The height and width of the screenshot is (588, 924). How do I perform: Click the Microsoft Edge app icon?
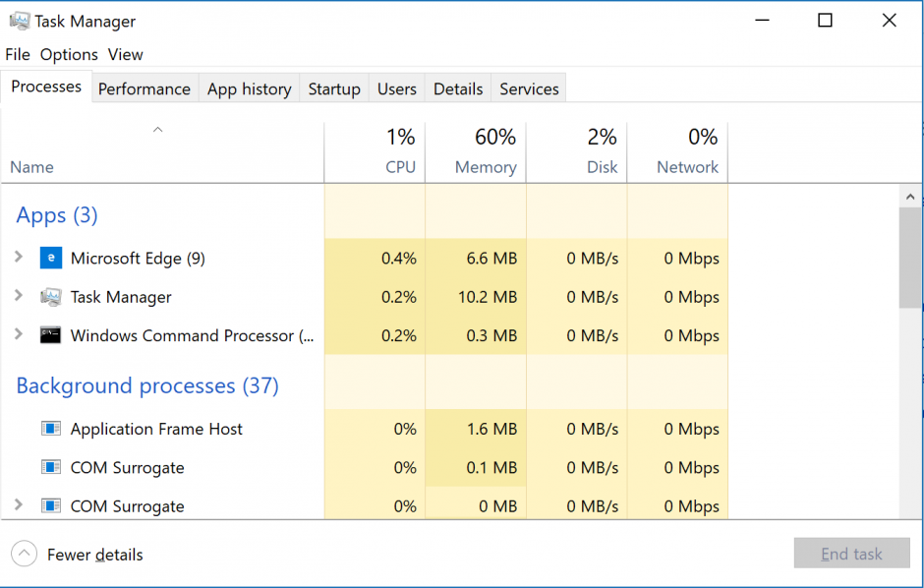point(51,258)
